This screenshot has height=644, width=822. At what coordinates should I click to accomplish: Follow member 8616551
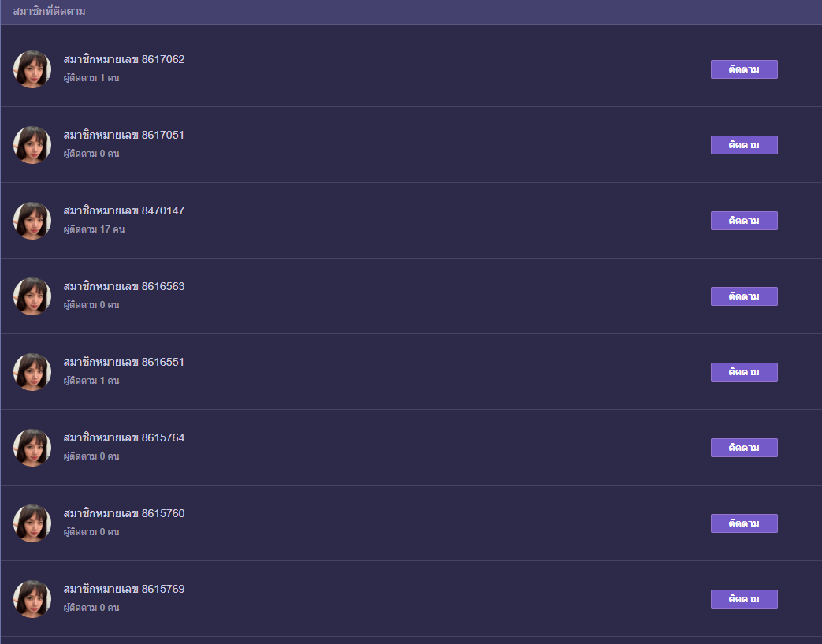coord(744,372)
